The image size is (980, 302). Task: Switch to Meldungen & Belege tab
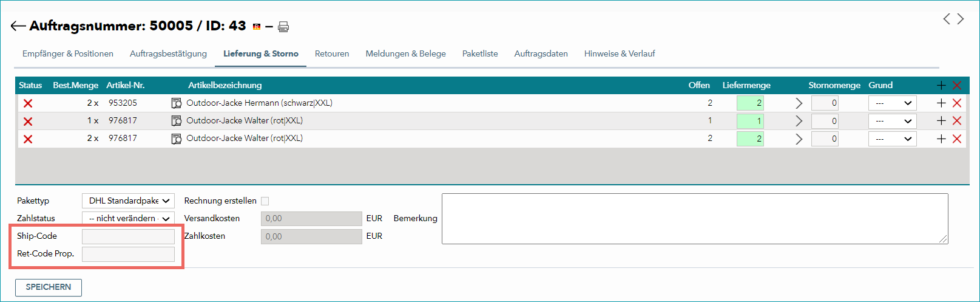(405, 53)
